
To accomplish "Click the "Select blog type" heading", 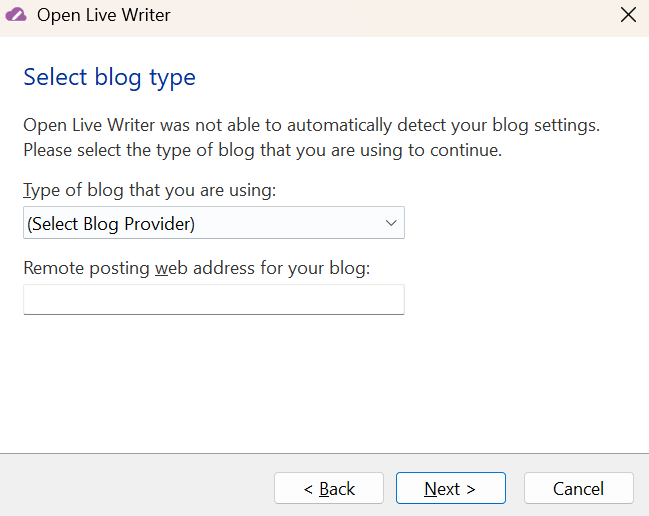I will pos(109,77).
